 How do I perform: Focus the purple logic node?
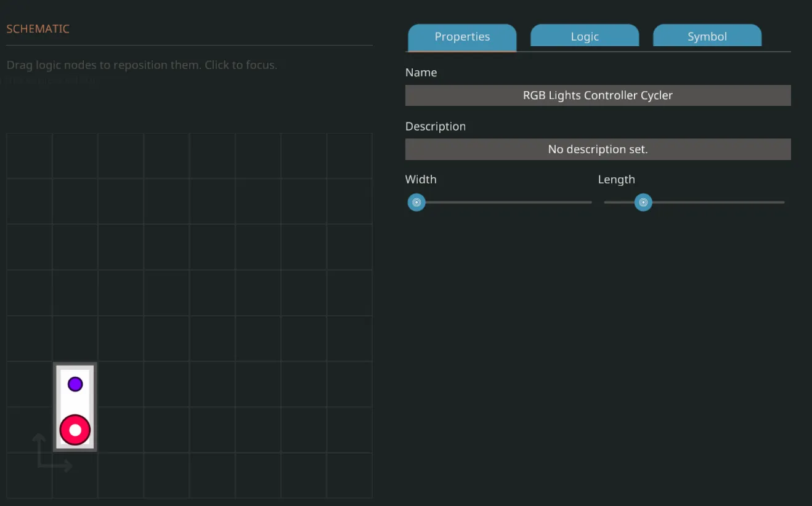(x=75, y=384)
